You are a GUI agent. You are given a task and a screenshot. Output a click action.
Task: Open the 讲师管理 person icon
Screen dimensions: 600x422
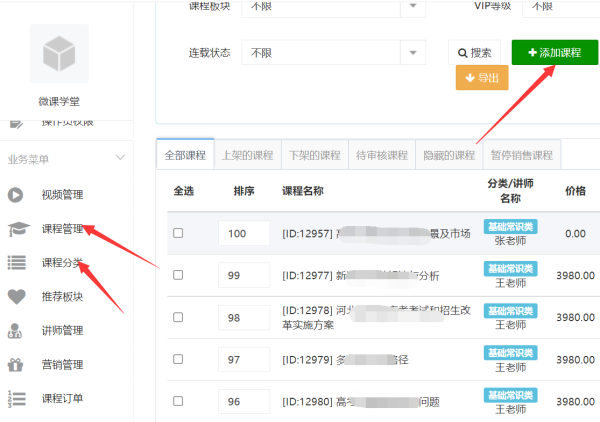pyautogui.click(x=15, y=331)
